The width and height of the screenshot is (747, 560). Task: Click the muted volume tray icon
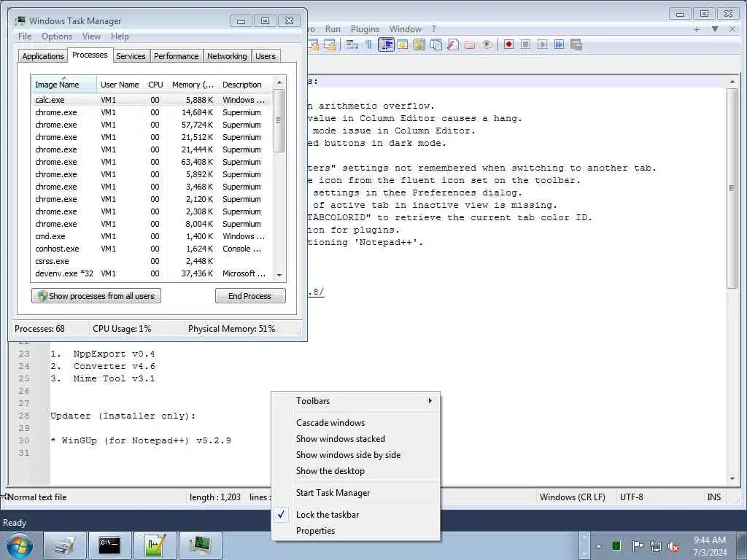click(673, 547)
